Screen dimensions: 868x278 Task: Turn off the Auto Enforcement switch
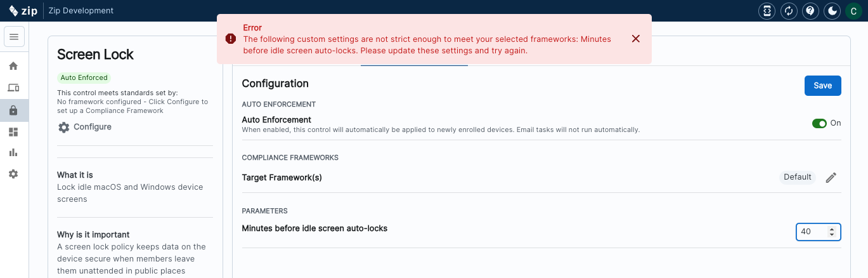click(819, 123)
